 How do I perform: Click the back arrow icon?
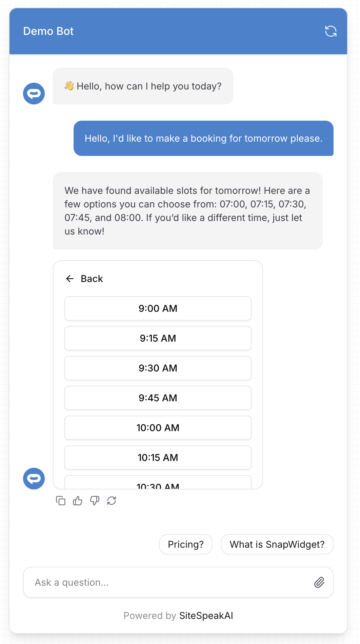point(70,279)
